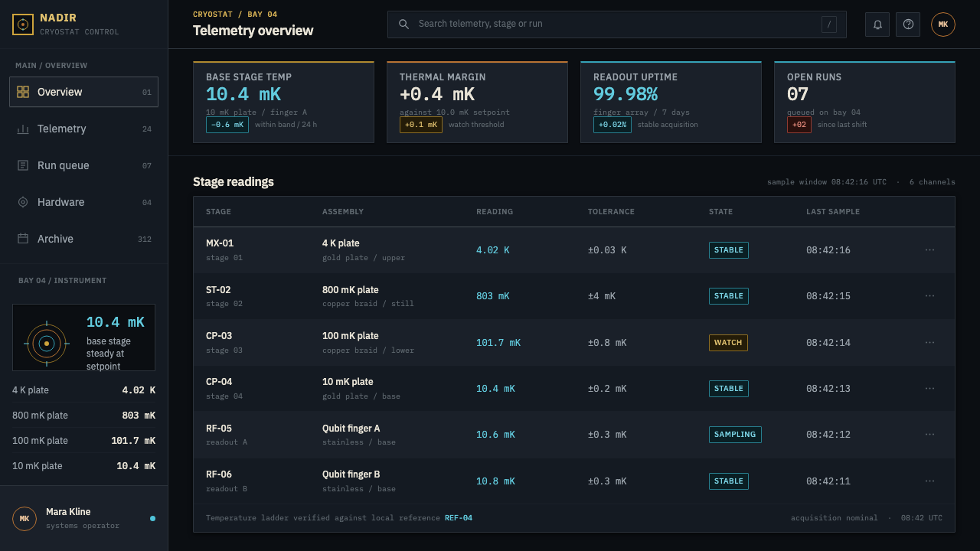Open row actions for MX-01

click(x=929, y=249)
